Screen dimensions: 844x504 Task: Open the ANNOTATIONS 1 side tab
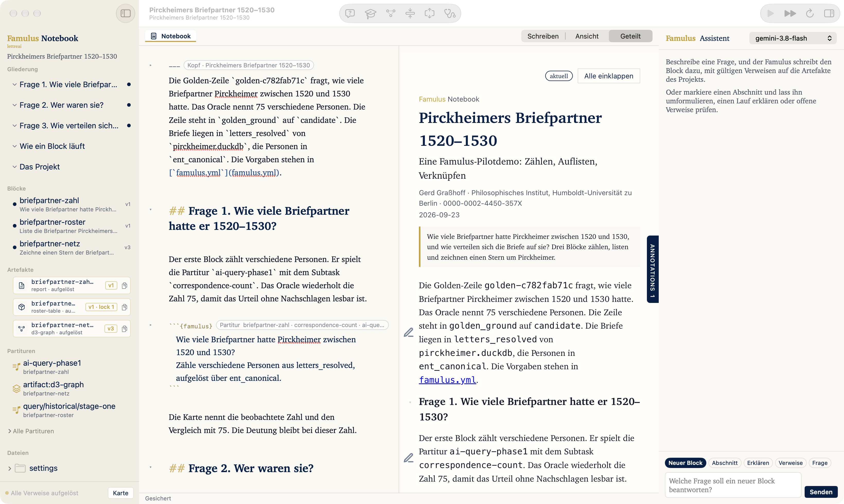click(x=652, y=269)
